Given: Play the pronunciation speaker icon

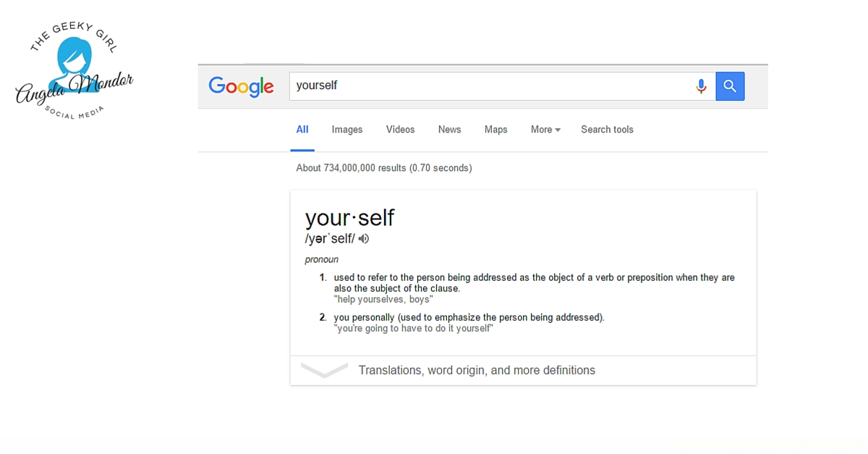Looking at the screenshot, I should pyautogui.click(x=364, y=238).
